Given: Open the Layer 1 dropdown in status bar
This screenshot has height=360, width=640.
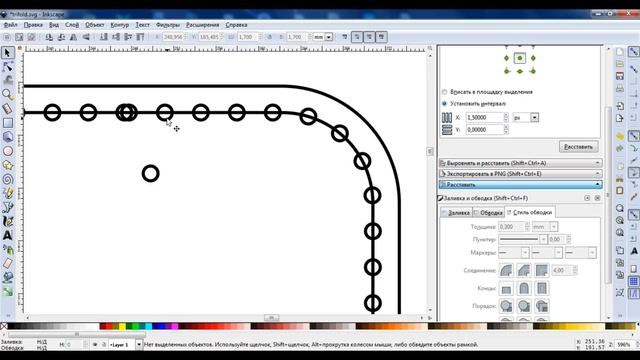Looking at the screenshot, I should click(x=139, y=345).
